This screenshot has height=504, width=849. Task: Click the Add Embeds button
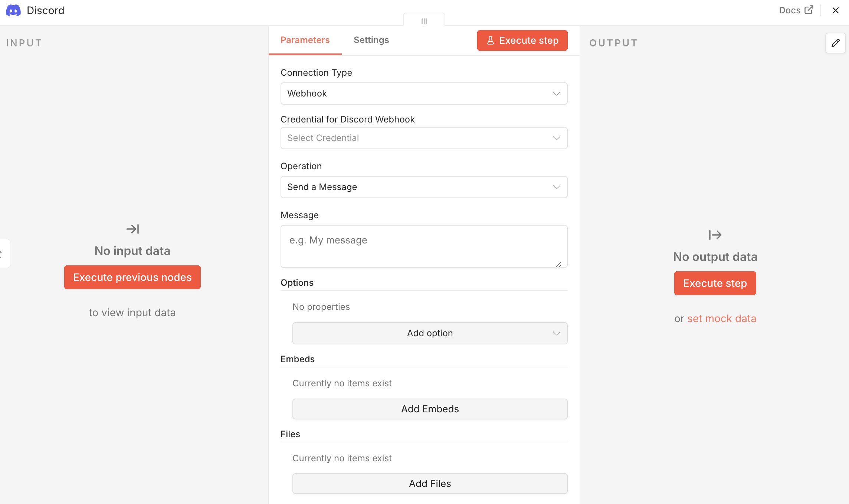430,409
